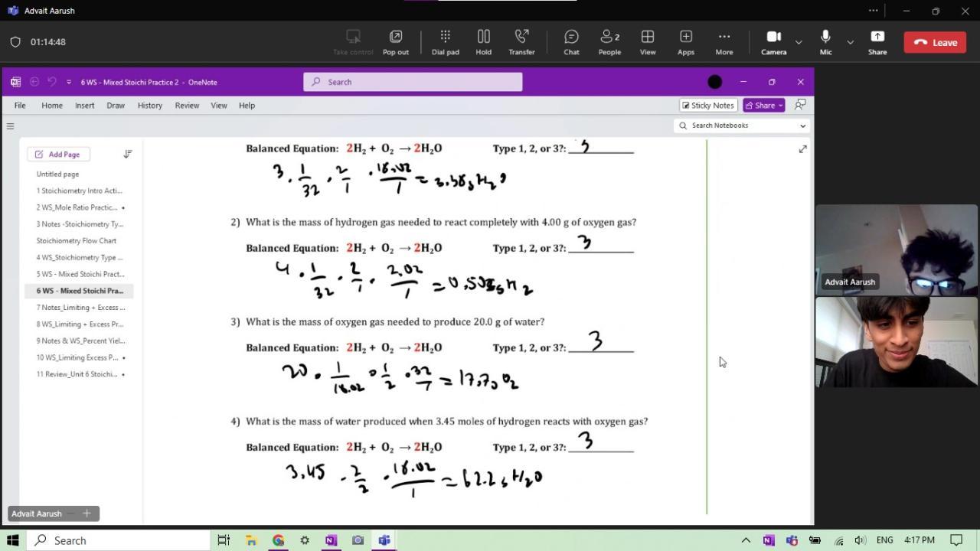
Task: Enter full page view with the expand arrows
Action: (802, 148)
